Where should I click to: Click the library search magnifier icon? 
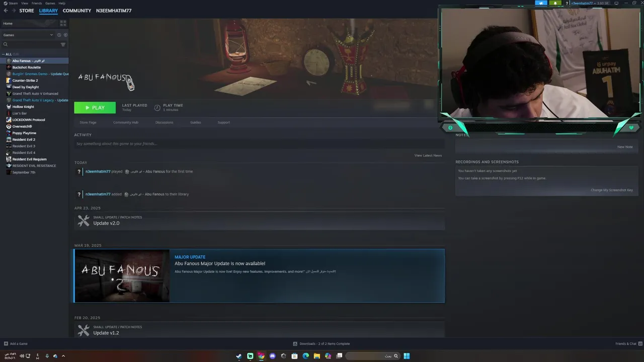pyautogui.click(x=6, y=44)
